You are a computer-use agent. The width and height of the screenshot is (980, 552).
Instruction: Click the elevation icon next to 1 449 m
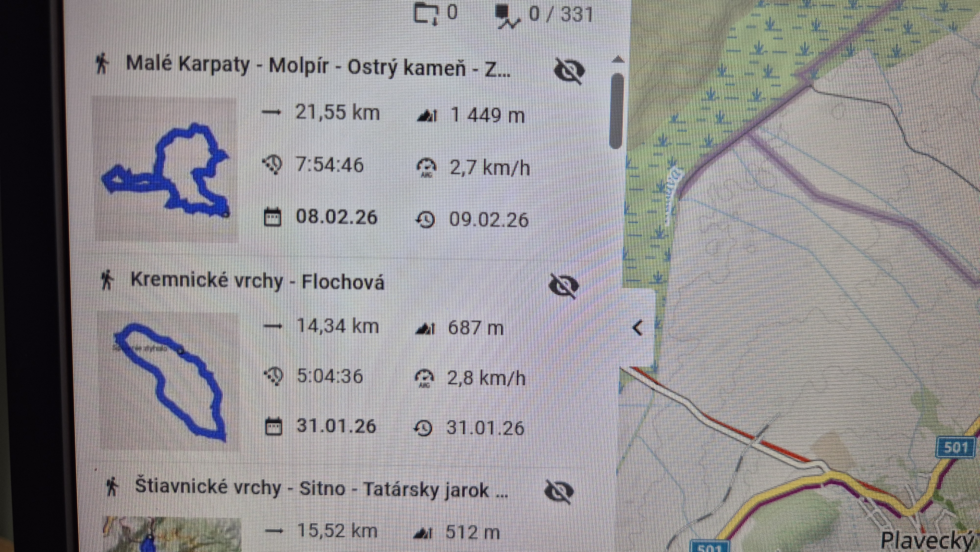(427, 115)
